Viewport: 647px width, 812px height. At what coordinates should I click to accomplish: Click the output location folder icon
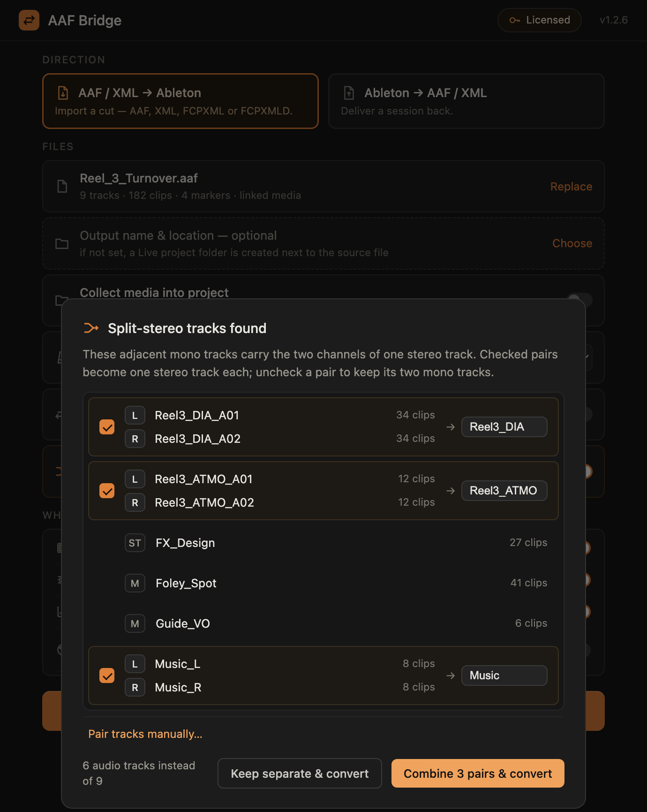click(62, 243)
